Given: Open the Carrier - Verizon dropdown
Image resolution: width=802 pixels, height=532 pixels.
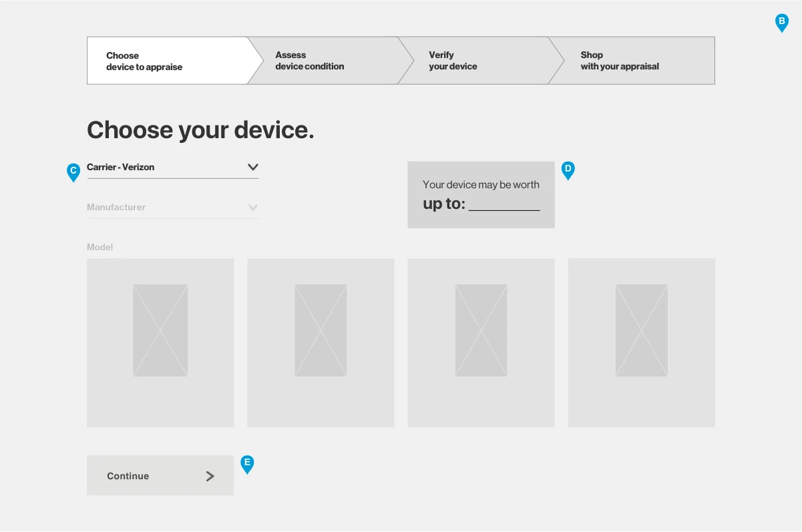Looking at the screenshot, I should pos(172,168).
